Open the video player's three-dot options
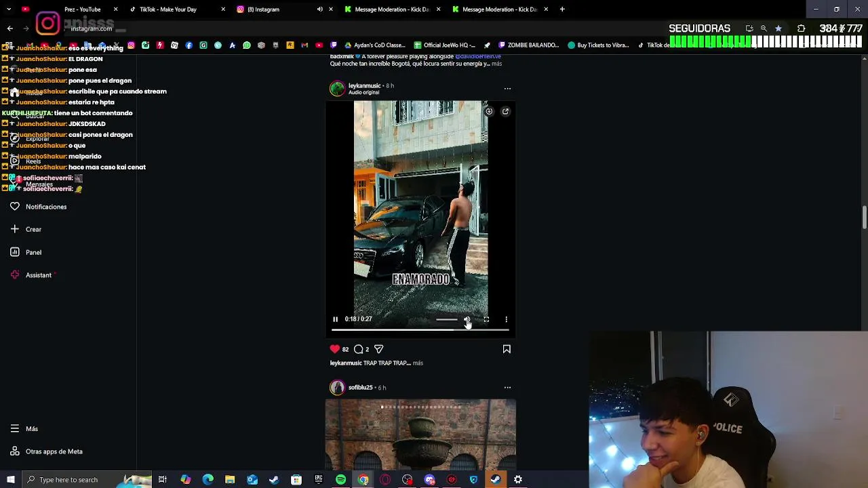 [x=506, y=319]
